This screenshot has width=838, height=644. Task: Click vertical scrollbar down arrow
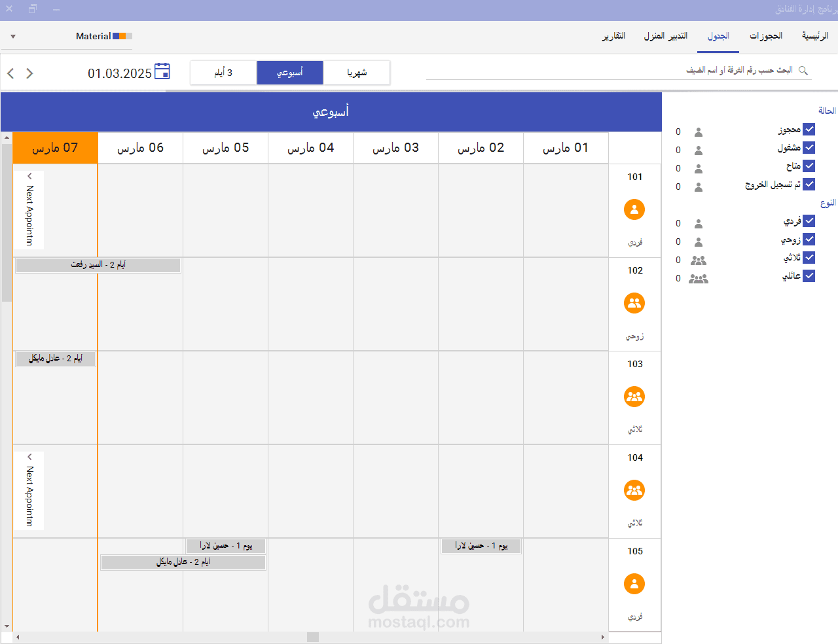[x=7, y=626]
